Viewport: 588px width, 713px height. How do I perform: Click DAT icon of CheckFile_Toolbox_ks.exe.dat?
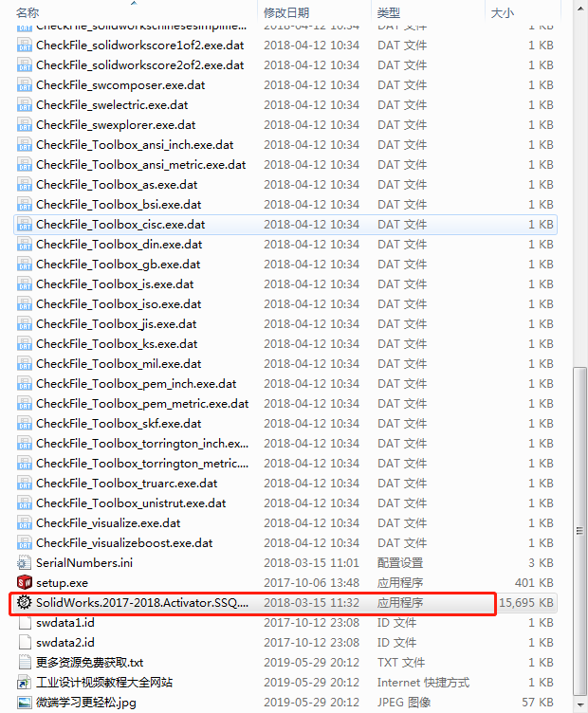point(24,344)
